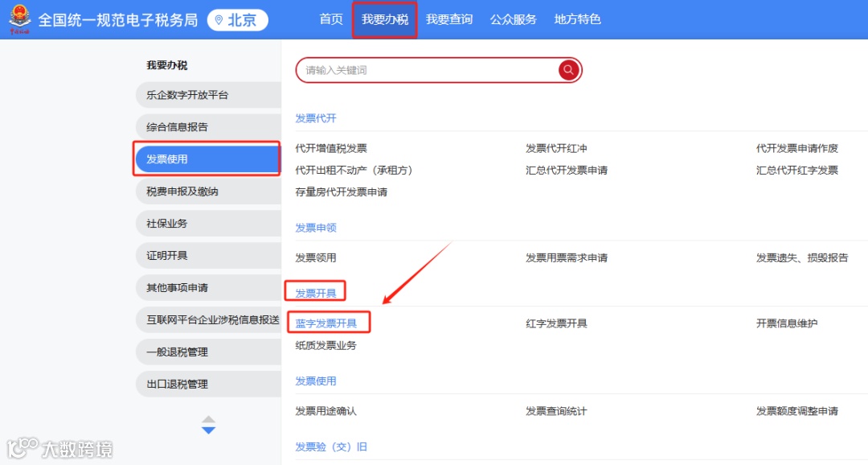Click the magnifier search icon
Screen dimensions: 868x465
point(568,70)
